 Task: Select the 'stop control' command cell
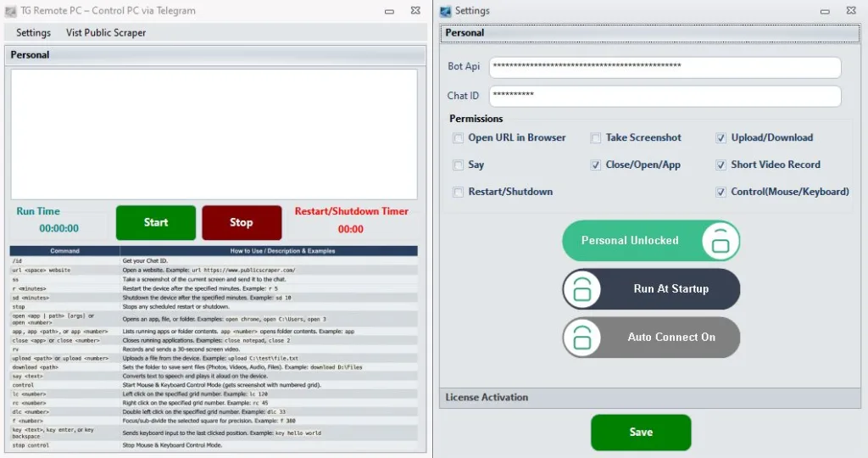[x=64, y=445]
